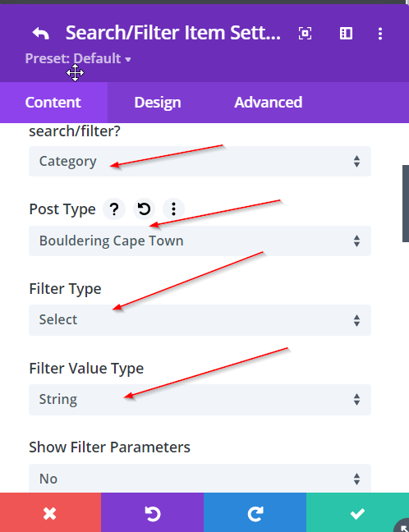Image resolution: width=409 pixels, height=532 pixels.
Task: Switch to the Advanced tab
Action: pos(268,103)
